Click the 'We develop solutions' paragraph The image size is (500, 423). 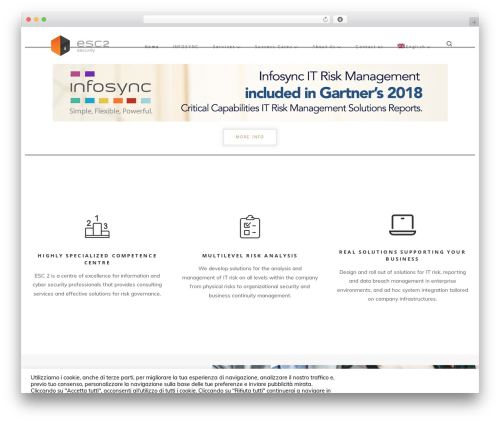click(250, 282)
